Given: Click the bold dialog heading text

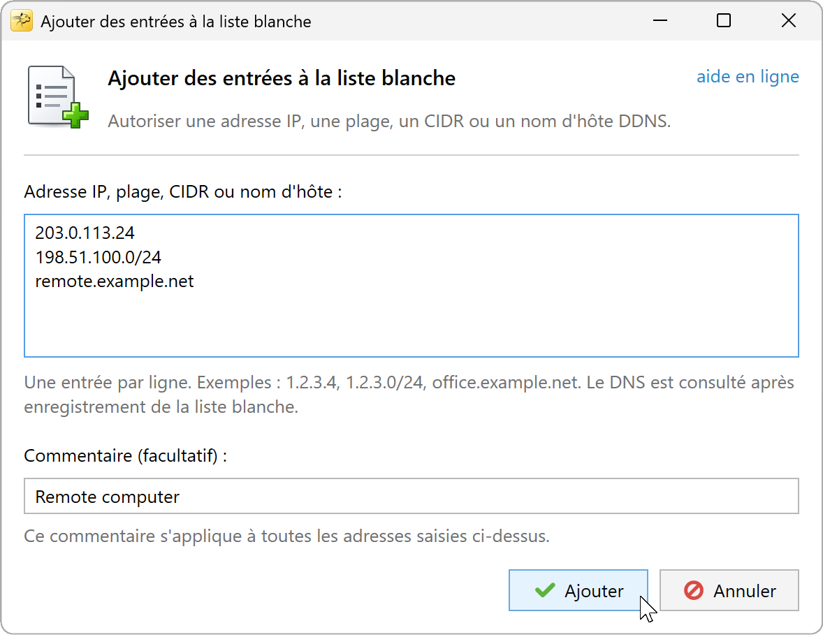Looking at the screenshot, I should (282, 78).
